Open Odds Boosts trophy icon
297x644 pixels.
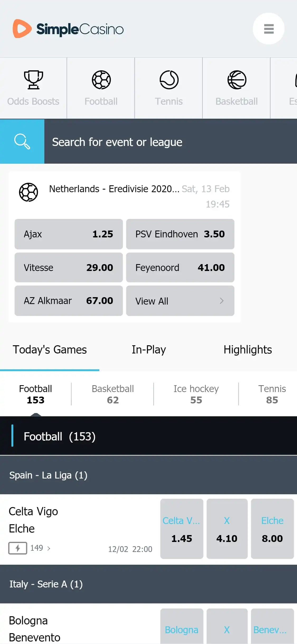(33, 80)
